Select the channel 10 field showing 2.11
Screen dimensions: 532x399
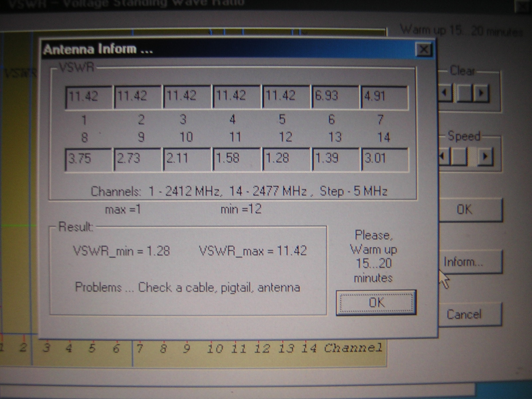coord(187,159)
